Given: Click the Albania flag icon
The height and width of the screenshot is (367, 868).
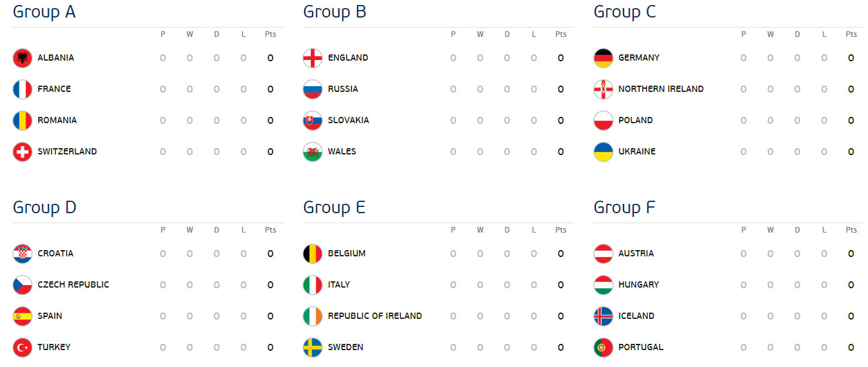Looking at the screenshot, I should (23, 58).
